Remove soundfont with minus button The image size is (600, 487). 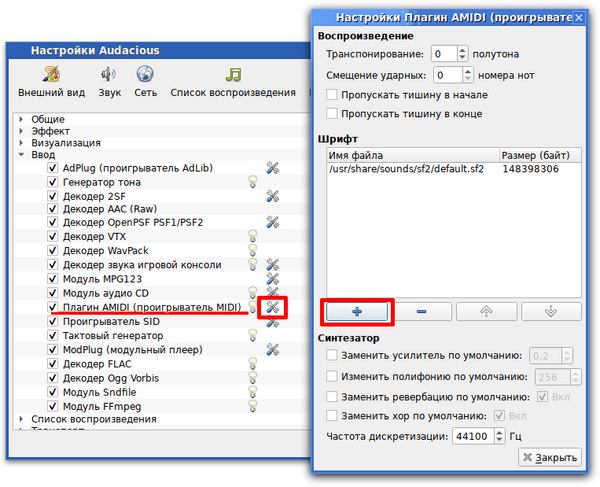point(421,312)
